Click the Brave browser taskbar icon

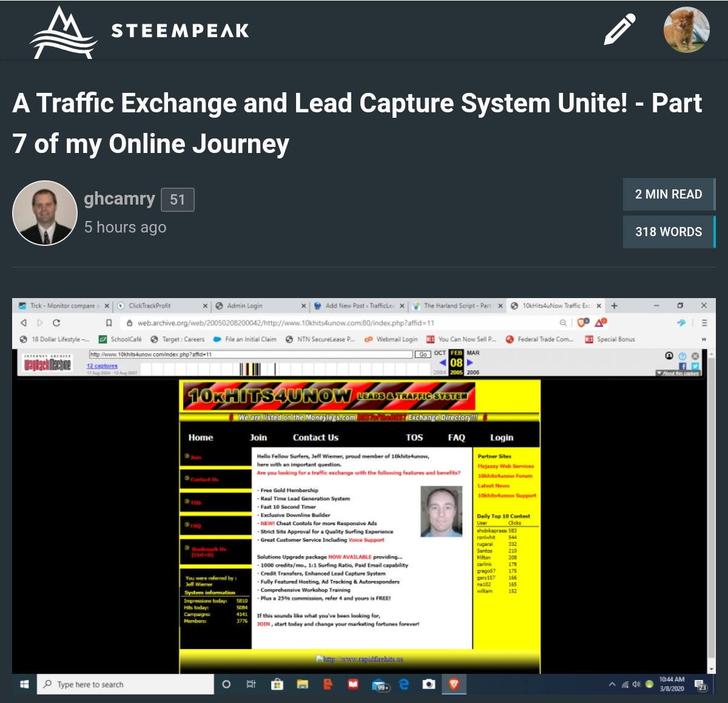coord(453,684)
